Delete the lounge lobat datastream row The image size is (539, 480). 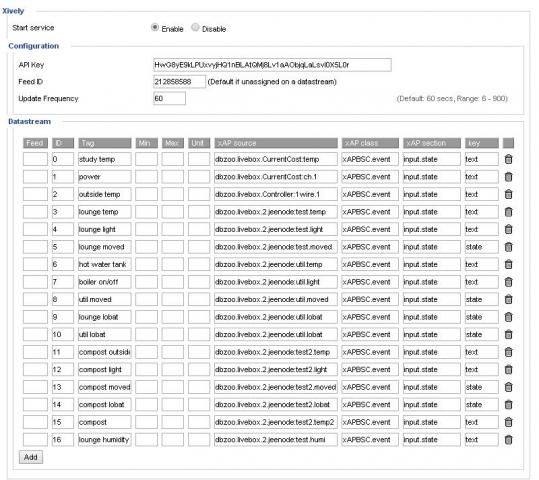pos(508,317)
